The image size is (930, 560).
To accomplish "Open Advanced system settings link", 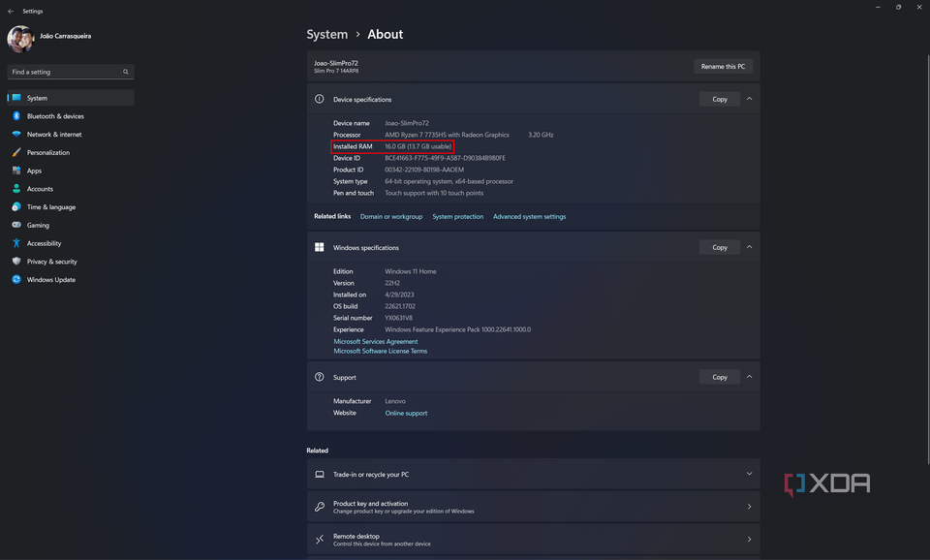I will (530, 216).
